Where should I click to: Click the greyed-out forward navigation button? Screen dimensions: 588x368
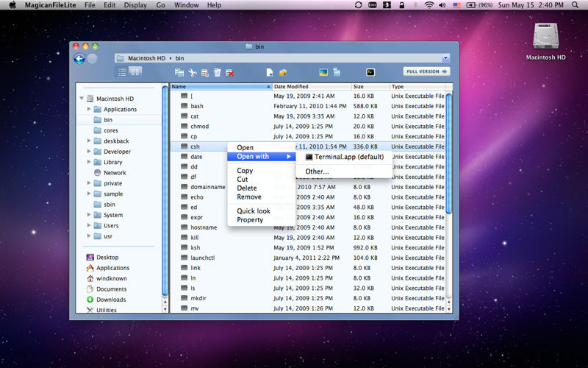(93, 59)
